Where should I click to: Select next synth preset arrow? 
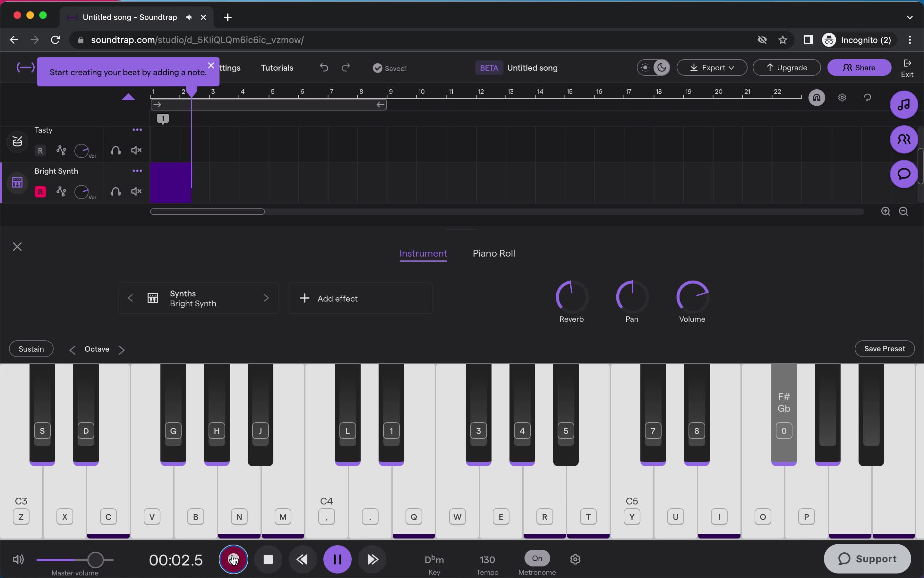[266, 298]
